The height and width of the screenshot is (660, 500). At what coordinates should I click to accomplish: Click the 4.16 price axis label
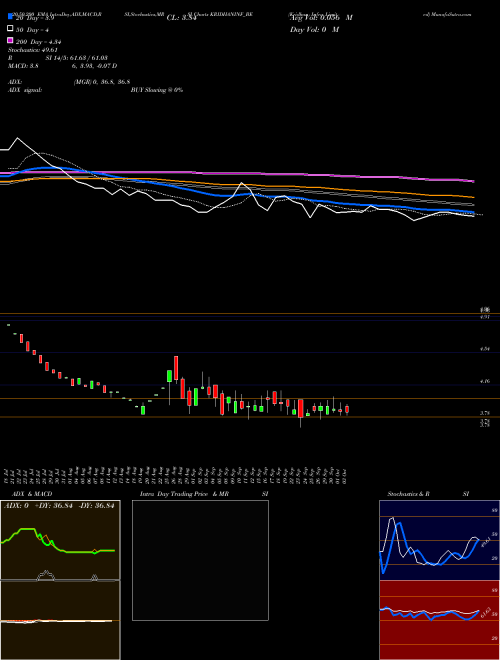point(485,381)
